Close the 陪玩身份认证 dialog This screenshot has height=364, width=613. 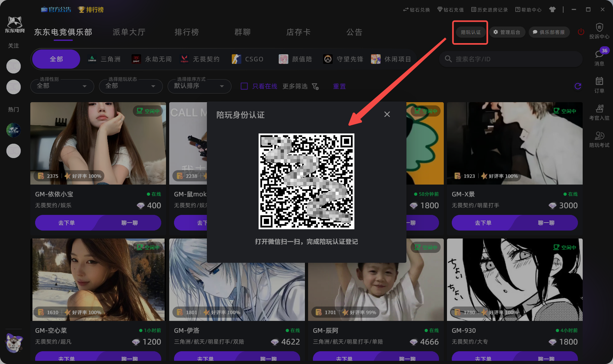coord(387,114)
